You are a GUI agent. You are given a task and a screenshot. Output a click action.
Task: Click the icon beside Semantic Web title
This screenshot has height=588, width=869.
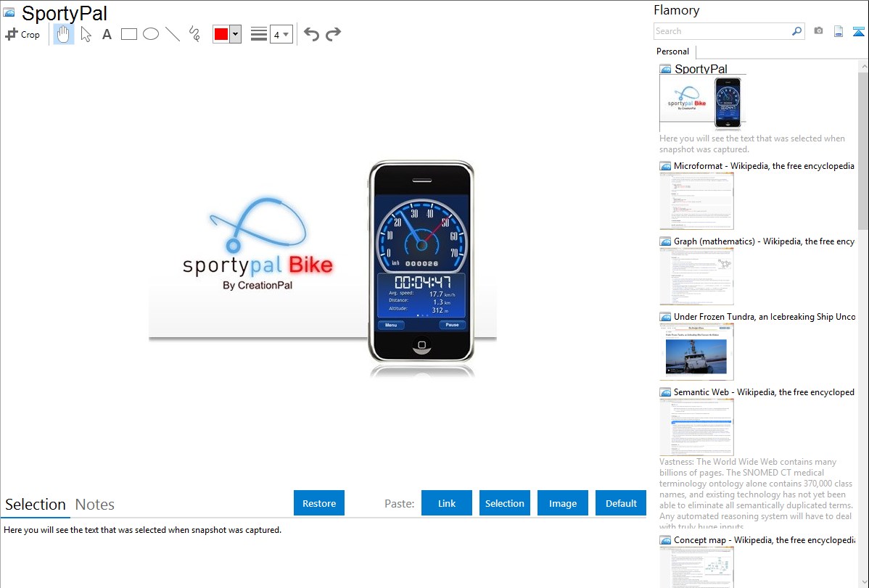coord(666,392)
